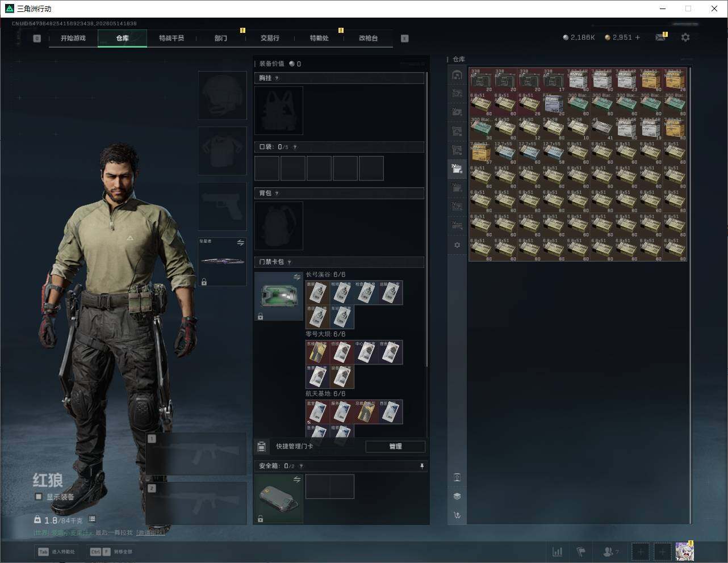
Task: Click the 转移全部 button
Action: point(111,552)
